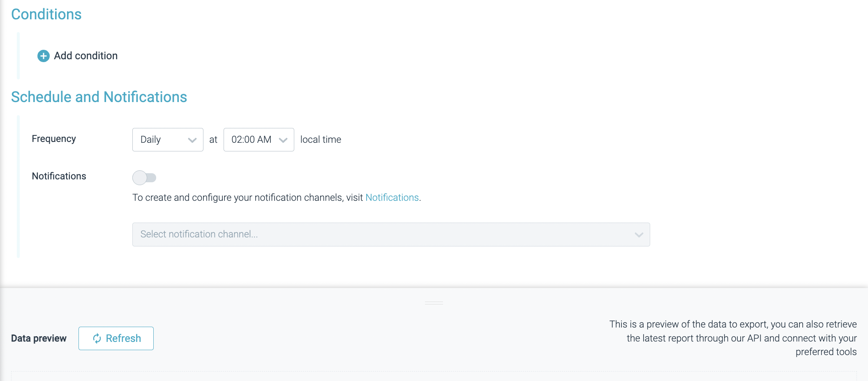
Task: Click the 'local time' text
Action: click(321, 139)
